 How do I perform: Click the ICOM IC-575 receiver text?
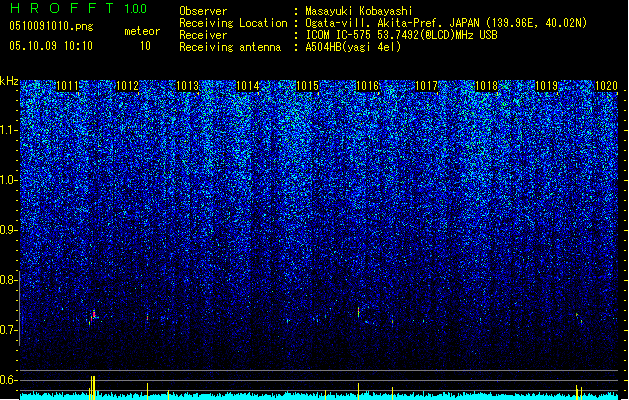[401, 35]
